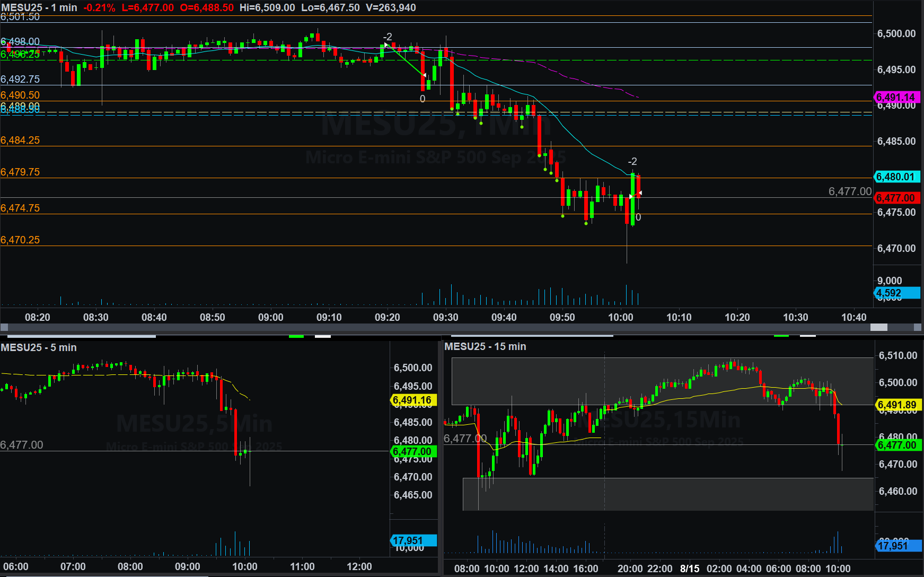Image resolution: width=924 pixels, height=577 pixels.
Task: Select the -2 trade marker near 10:00
Action: 632,161
